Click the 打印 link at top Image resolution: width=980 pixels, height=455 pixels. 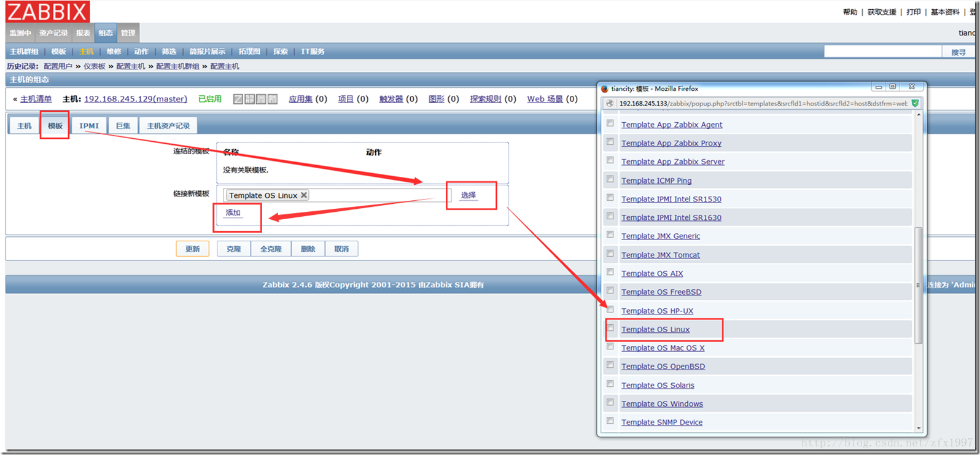point(914,12)
